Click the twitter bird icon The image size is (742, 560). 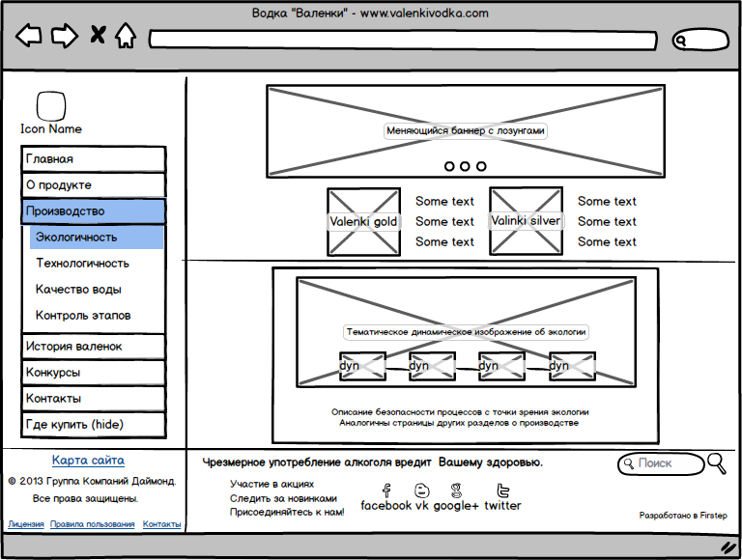(x=502, y=490)
